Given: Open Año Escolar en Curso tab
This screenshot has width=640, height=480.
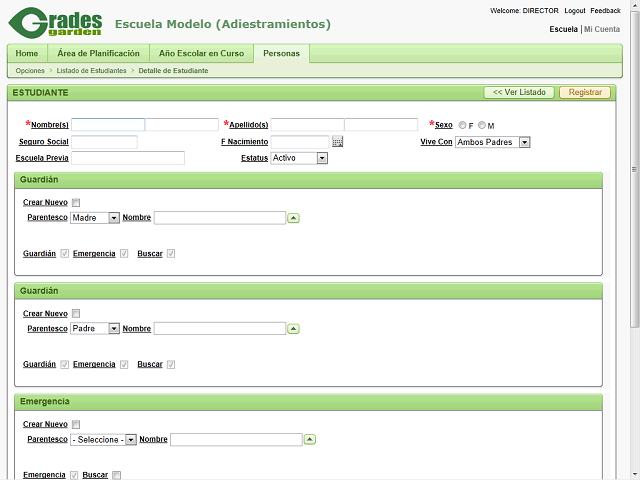Looking at the screenshot, I should (201, 53).
